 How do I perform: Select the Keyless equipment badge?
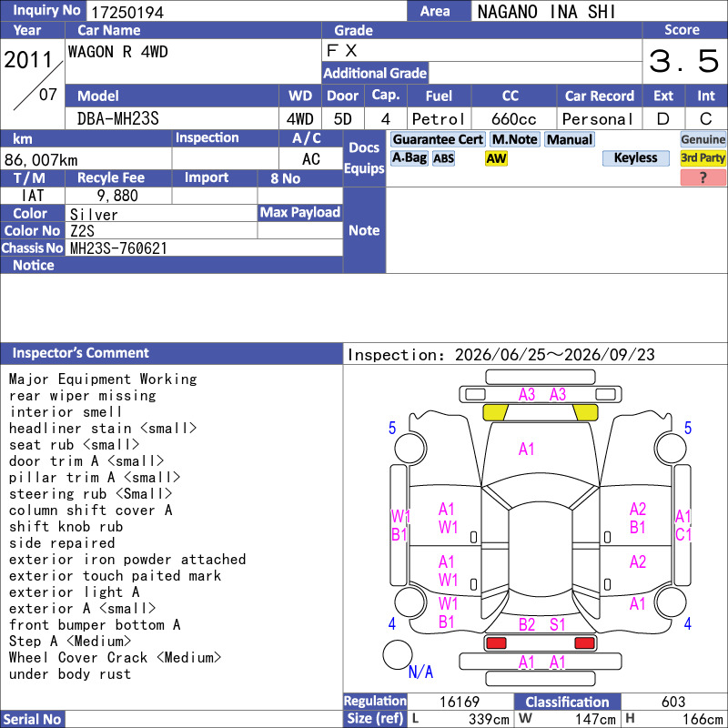click(x=635, y=157)
